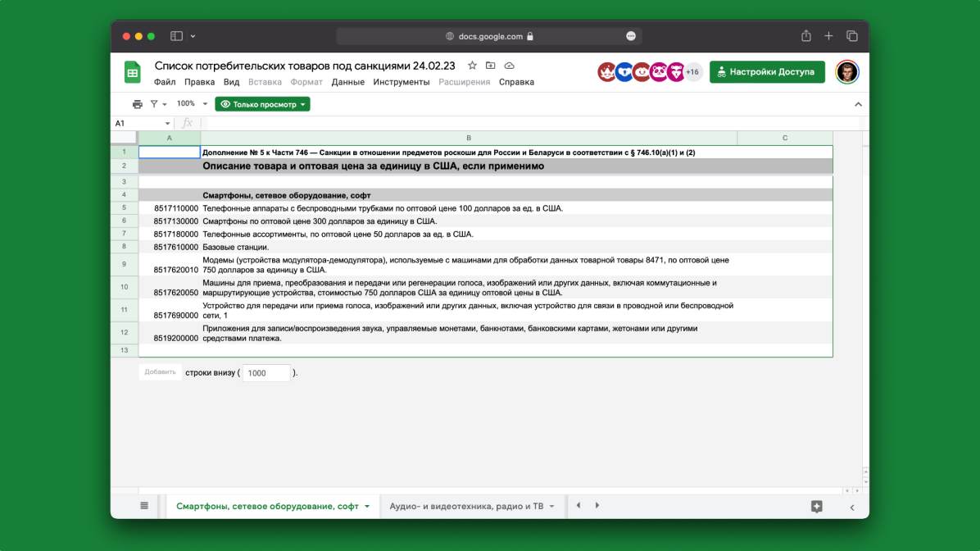Open the 100% zoom dropdown
Viewport: 980px width, 551px height.
[x=193, y=104]
